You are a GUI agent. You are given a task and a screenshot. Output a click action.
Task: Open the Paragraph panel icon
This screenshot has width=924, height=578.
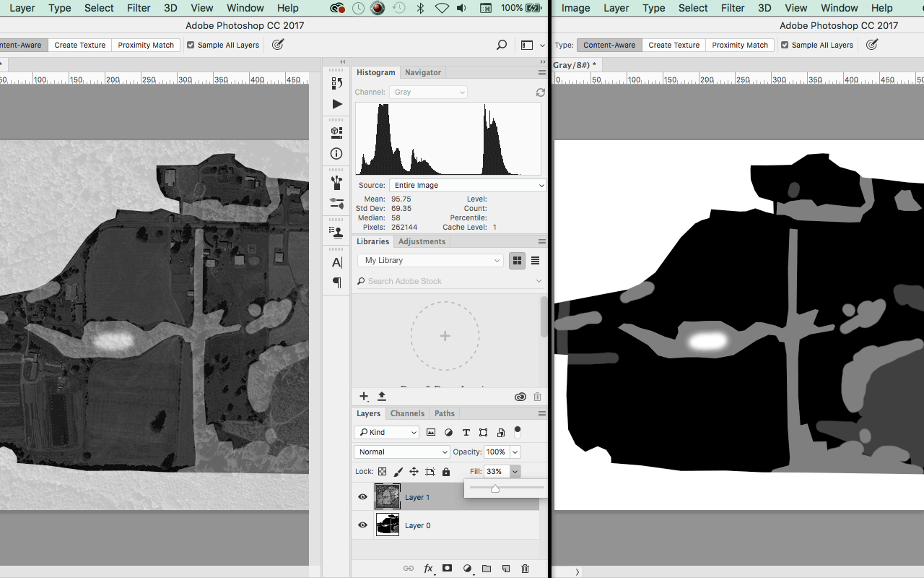pos(336,282)
